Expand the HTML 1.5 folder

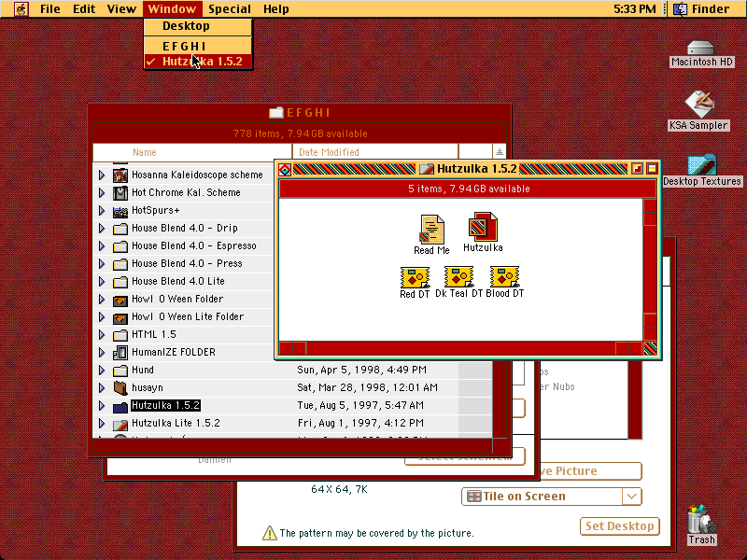click(x=102, y=335)
